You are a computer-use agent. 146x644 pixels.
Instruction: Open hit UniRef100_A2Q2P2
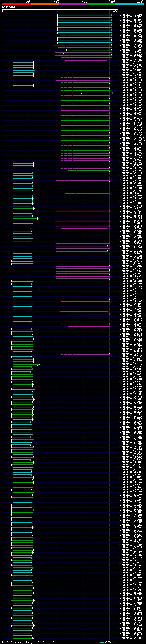[x=131, y=15]
